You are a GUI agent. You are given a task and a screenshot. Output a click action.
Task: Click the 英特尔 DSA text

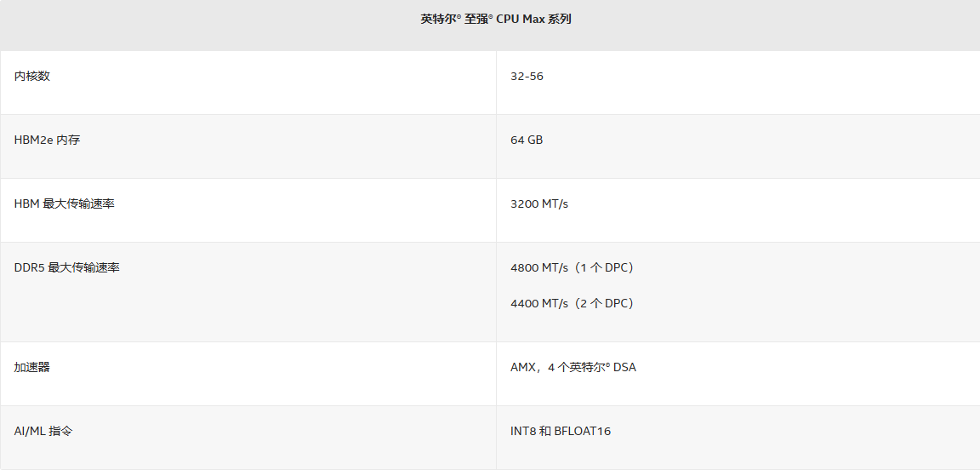pyautogui.click(x=602, y=367)
